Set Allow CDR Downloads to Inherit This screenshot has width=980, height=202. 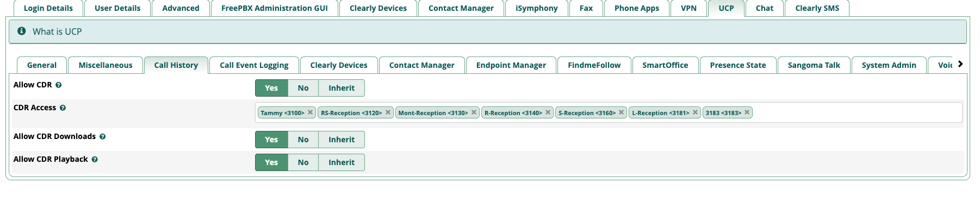(x=341, y=140)
